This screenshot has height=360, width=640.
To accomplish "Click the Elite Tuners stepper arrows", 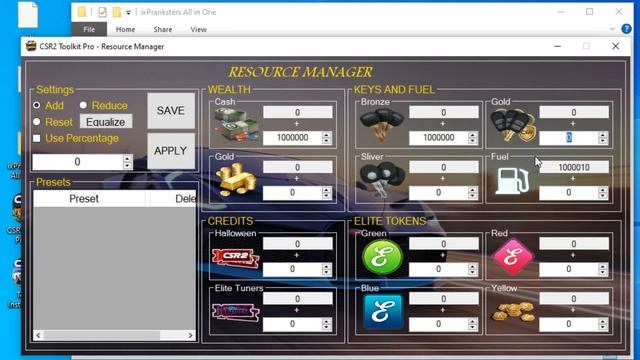I will click(326, 324).
